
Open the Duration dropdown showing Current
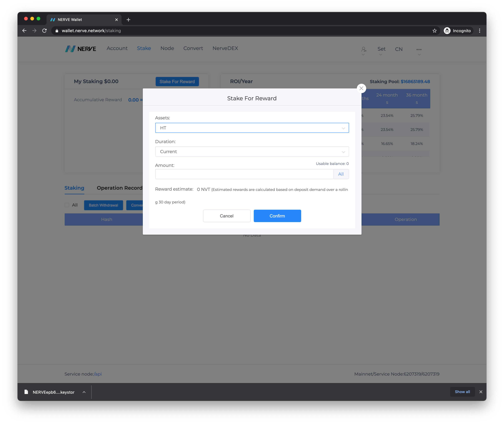(x=252, y=152)
